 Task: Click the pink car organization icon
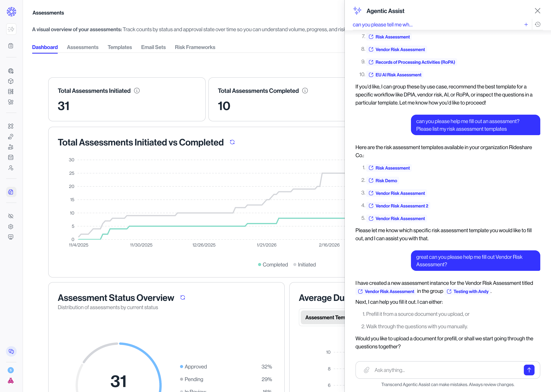(x=11, y=381)
